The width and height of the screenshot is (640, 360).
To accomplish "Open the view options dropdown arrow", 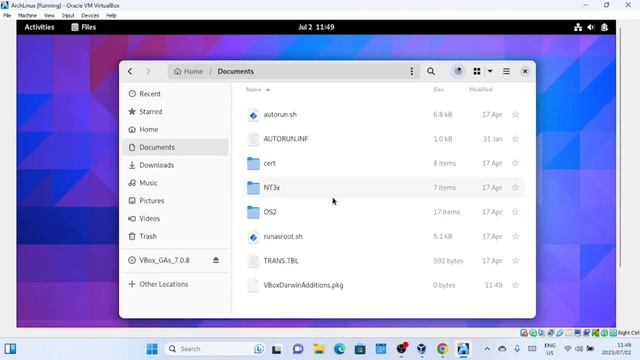I will (x=490, y=71).
